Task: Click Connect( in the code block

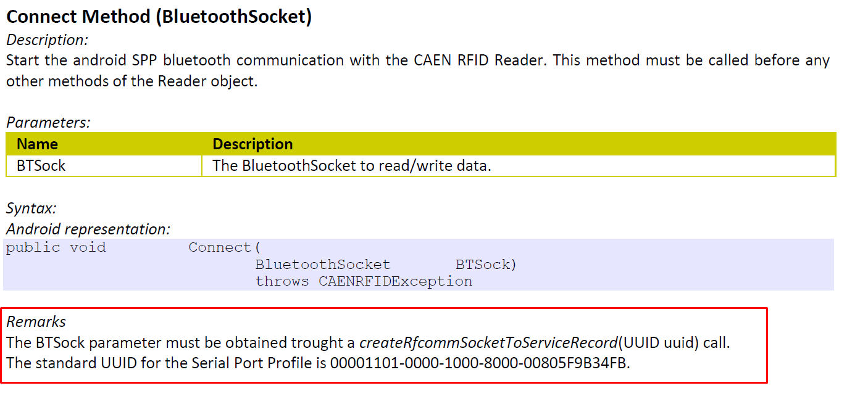Action: pos(225,247)
